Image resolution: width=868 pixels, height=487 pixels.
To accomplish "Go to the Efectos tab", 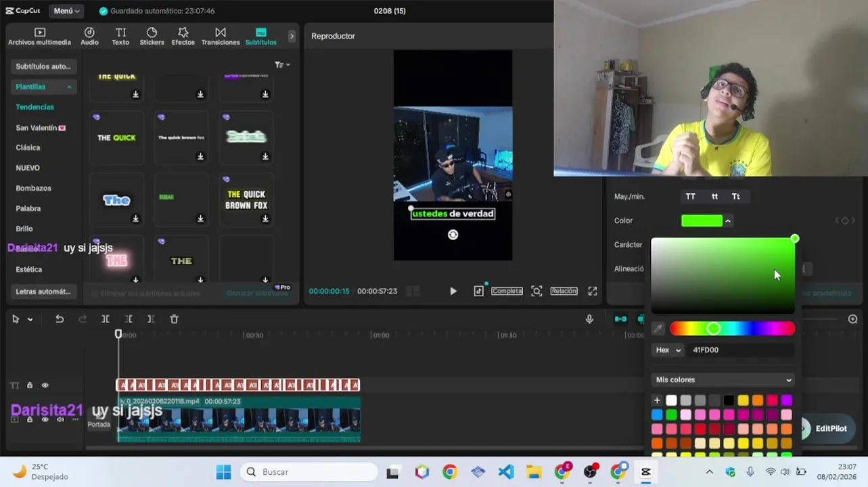I will 183,37.
